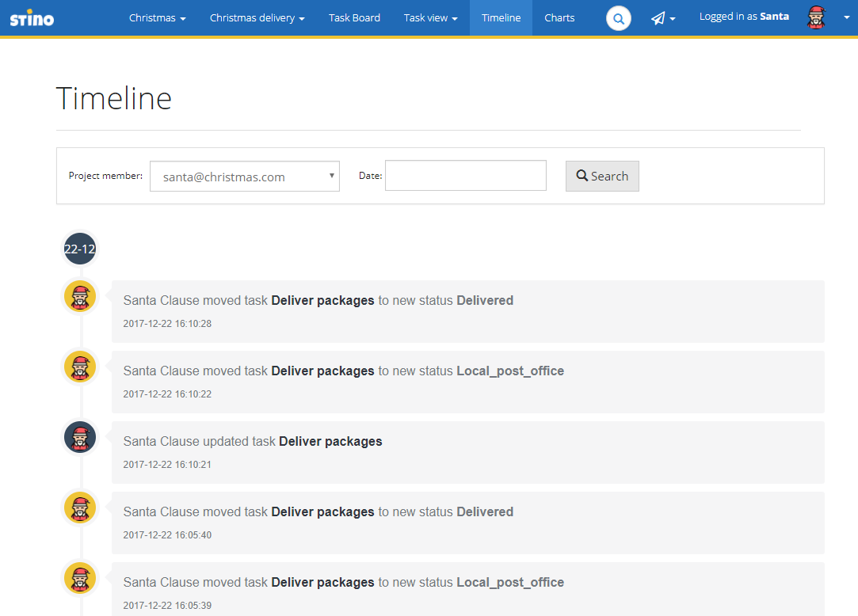Open the Project member select box
This screenshot has height=616, width=858.
click(245, 176)
